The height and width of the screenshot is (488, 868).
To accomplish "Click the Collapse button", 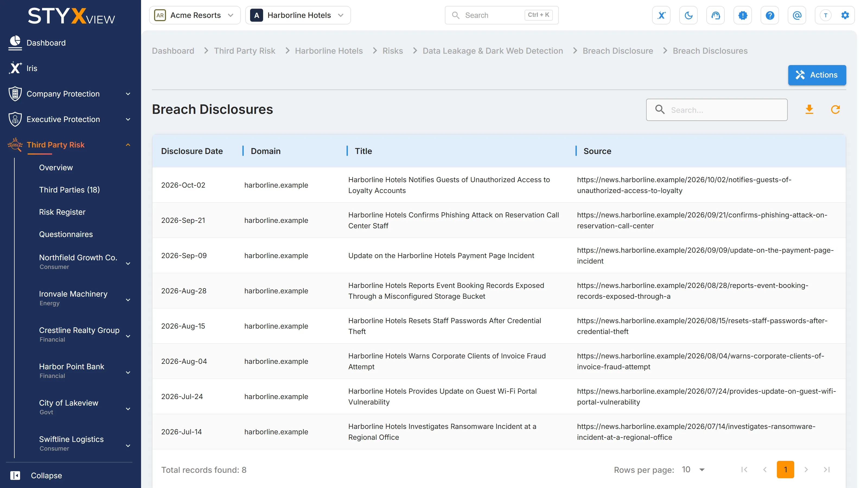I will point(46,475).
